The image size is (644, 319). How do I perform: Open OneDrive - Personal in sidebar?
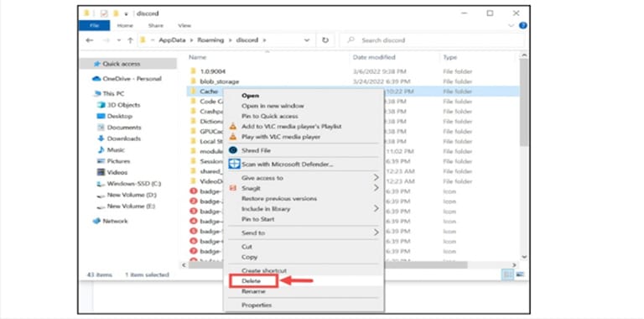click(x=127, y=79)
